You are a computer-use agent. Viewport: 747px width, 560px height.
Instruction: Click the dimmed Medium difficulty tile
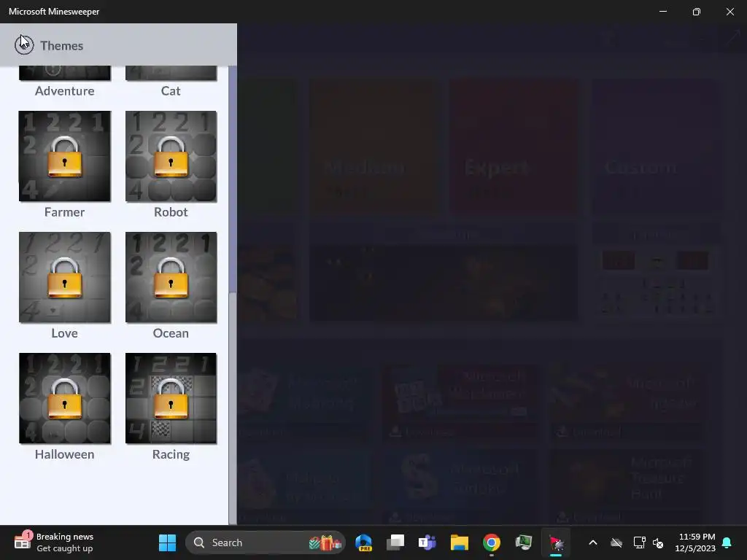[x=373, y=145]
